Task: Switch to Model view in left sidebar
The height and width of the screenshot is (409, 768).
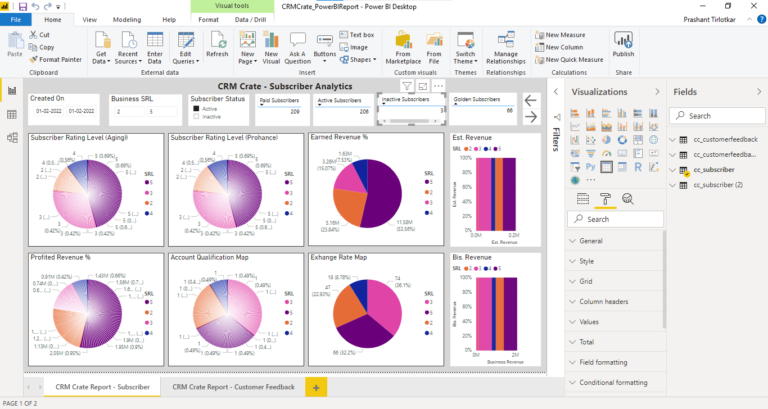Action: [12, 138]
